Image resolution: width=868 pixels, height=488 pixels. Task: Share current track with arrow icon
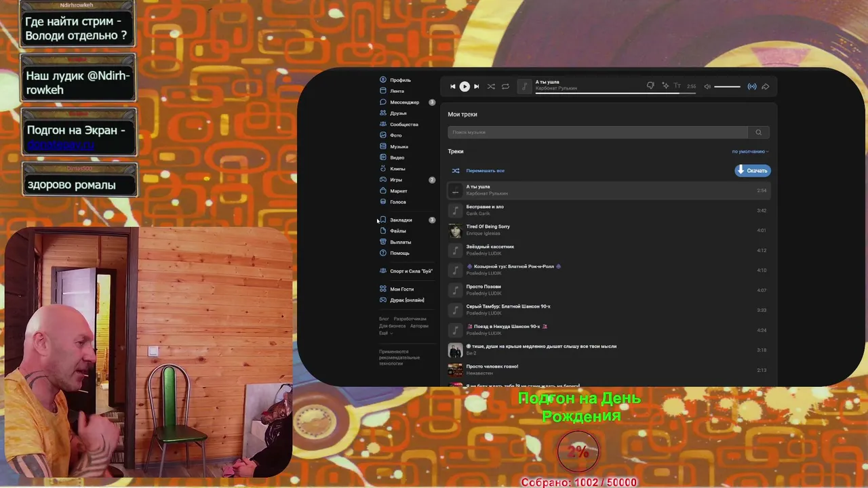[766, 86]
